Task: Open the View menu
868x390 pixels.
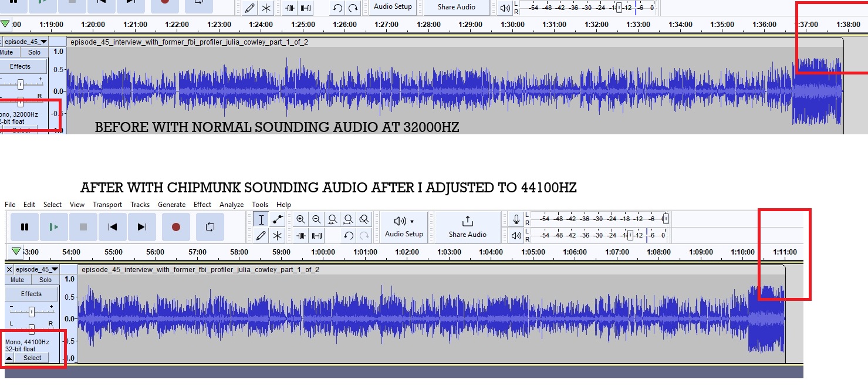Action: click(77, 205)
